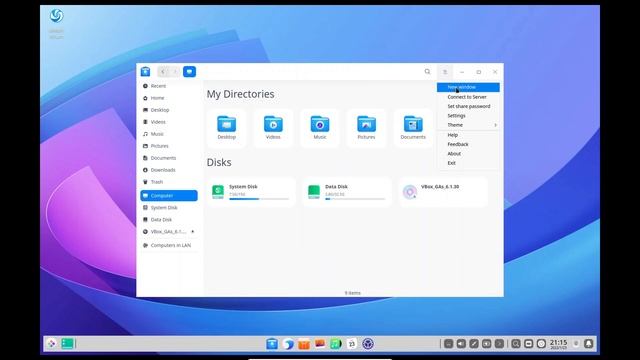Open Downloads in the sidebar
The height and width of the screenshot is (360, 640).
(169, 170)
